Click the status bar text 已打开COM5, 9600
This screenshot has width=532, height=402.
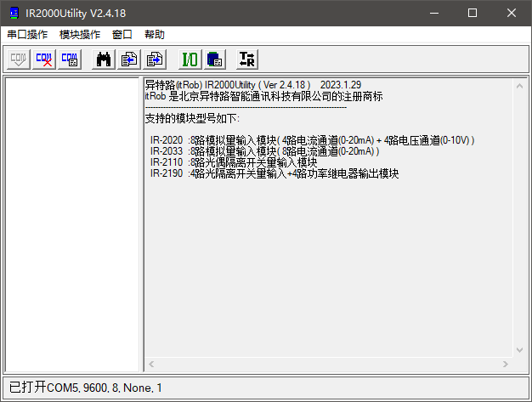pos(86,388)
